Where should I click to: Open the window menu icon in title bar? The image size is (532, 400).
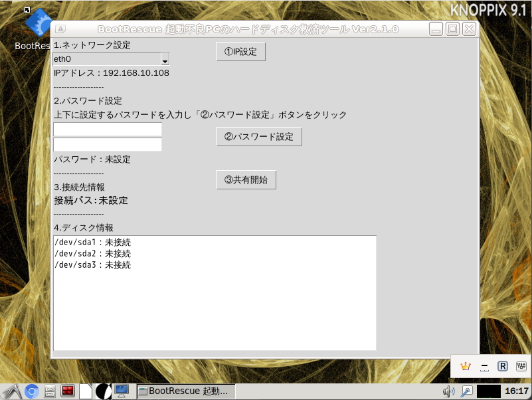point(60,29)
